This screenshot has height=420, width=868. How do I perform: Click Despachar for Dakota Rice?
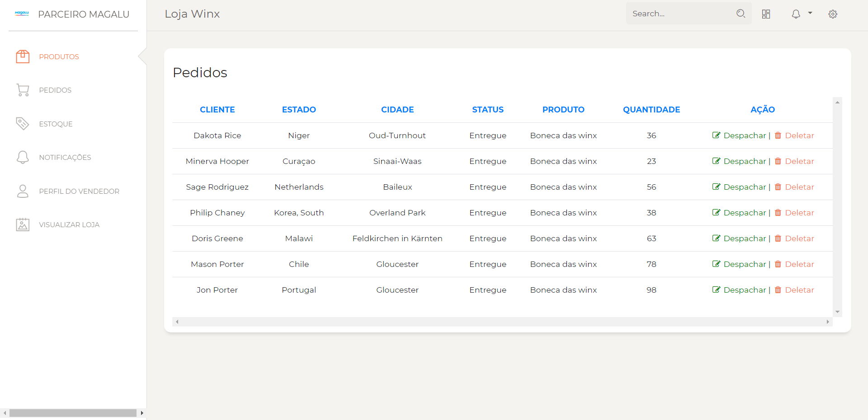745,135
